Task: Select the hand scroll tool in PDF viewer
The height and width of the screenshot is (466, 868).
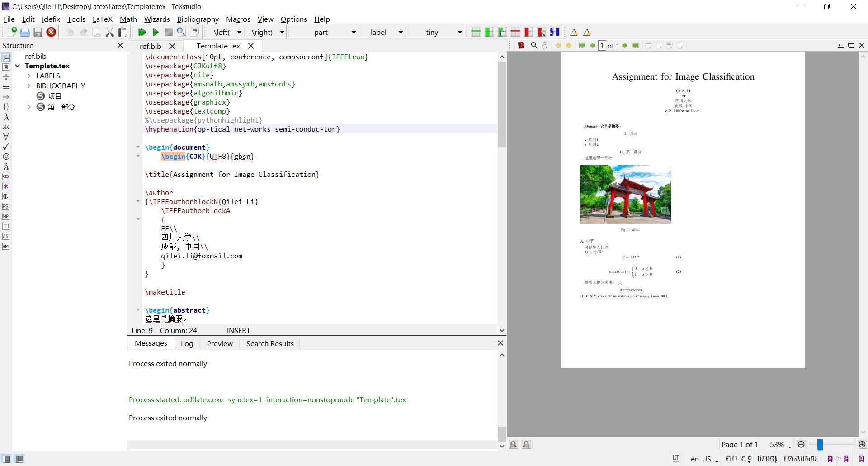Action: pyautogui.click(x=545, y=45)
